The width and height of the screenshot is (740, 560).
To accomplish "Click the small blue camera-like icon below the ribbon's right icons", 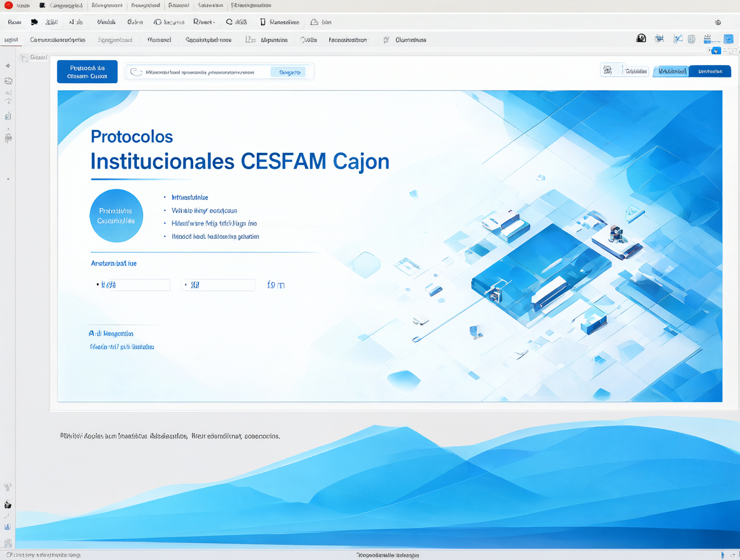I will coord(716,51).
